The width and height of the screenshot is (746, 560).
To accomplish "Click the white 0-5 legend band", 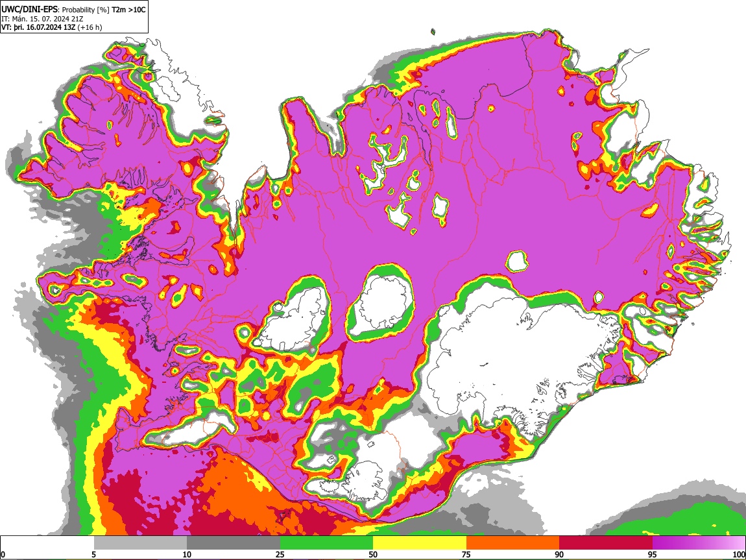I will point(47,542).
